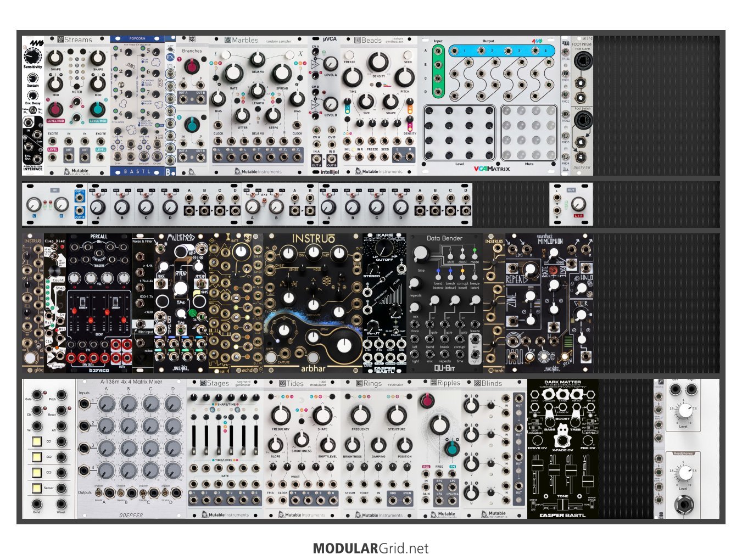Click the Mutable Instruments owl logo on Streams

point(67,171)
